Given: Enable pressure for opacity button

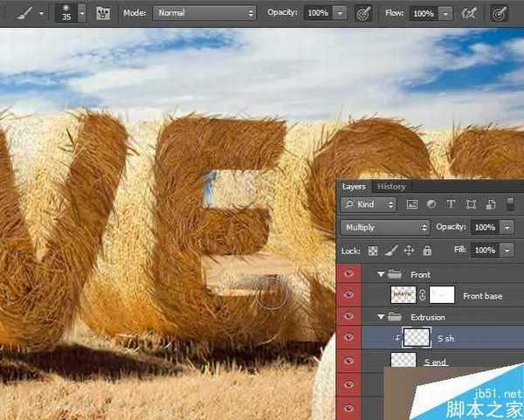Looking at the screenshot, I should point(363,14).
